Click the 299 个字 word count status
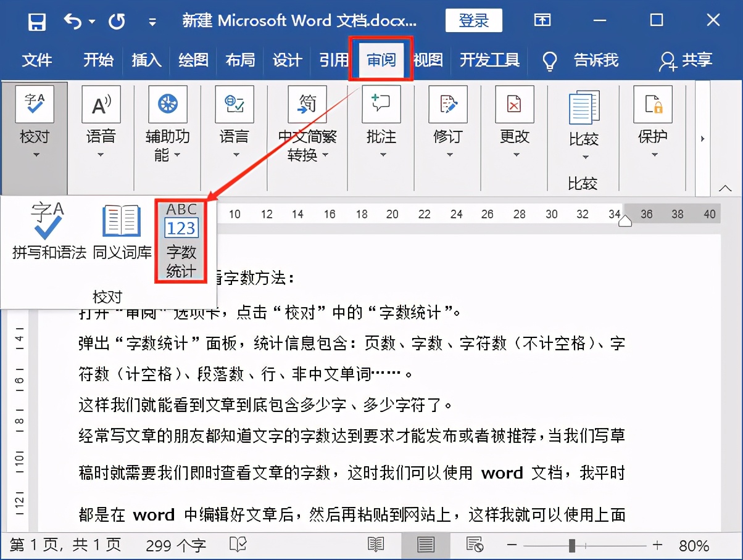 (176, 545)
